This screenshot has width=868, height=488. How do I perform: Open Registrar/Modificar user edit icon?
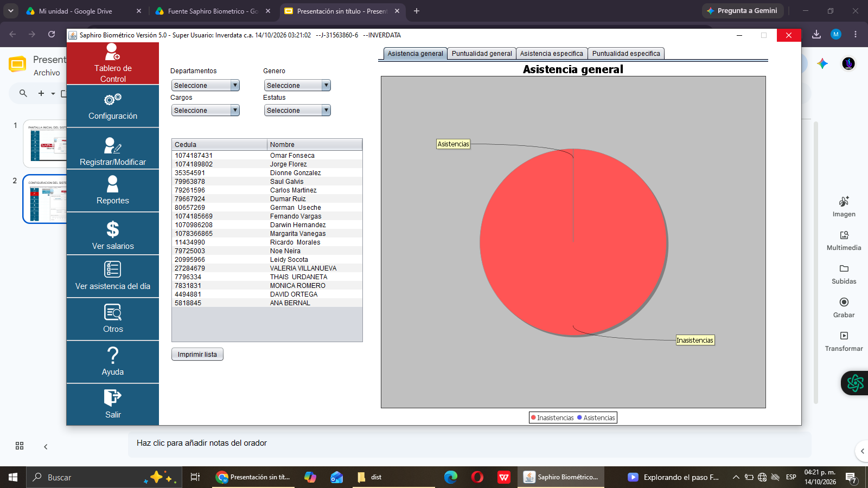tap(113, 145)
